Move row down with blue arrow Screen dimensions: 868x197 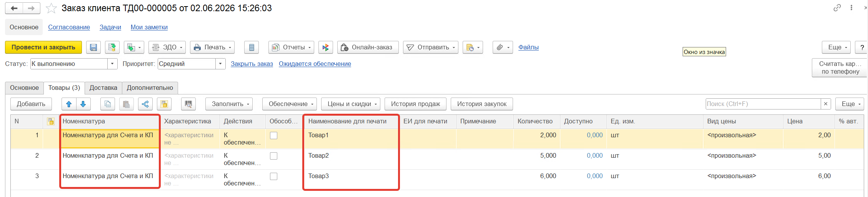coord(83,104)
